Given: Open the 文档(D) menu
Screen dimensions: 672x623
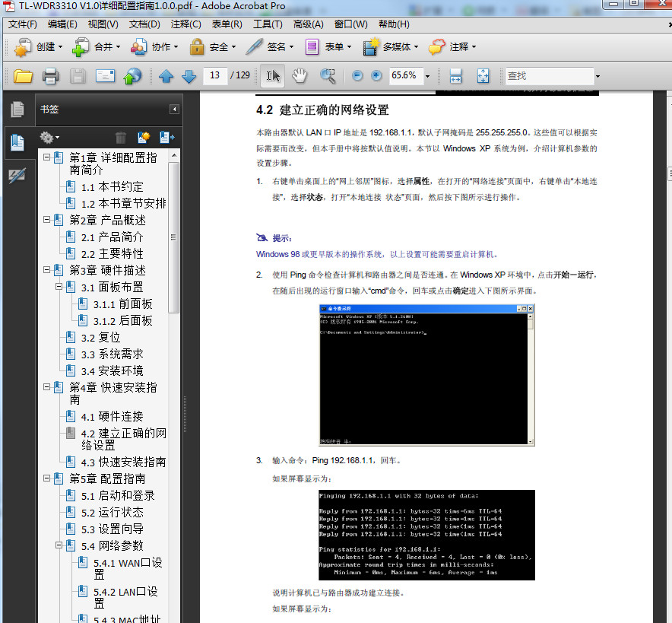Looking at the screenshot, I should coord(145,24).
